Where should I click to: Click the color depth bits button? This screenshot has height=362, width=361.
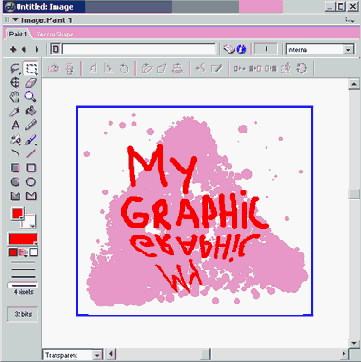point(23,314)
